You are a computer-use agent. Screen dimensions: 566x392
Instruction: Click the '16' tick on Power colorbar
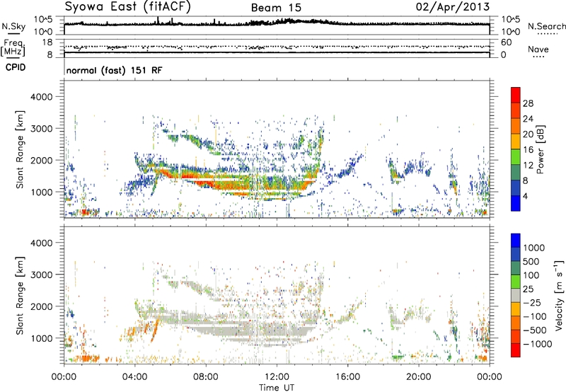click(x=528, y=149)
